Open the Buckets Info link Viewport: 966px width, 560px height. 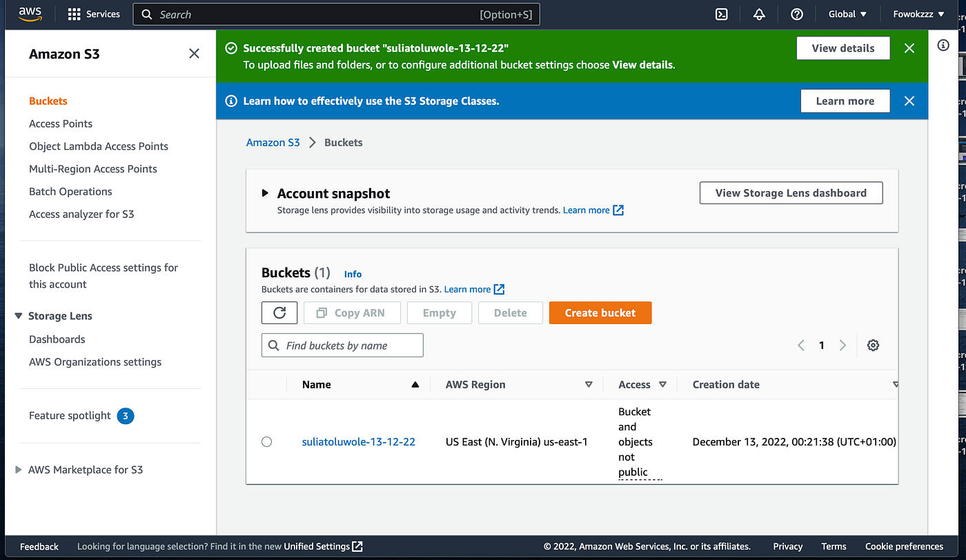tap(353, 274)
